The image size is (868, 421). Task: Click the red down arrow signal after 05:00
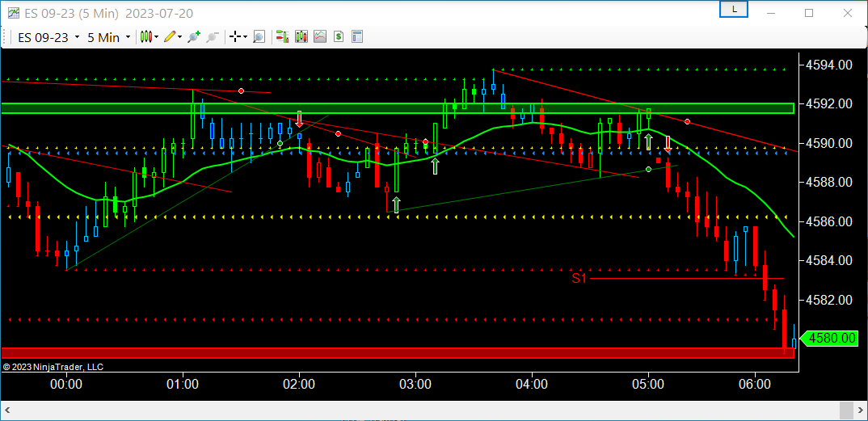pos(668,145)
